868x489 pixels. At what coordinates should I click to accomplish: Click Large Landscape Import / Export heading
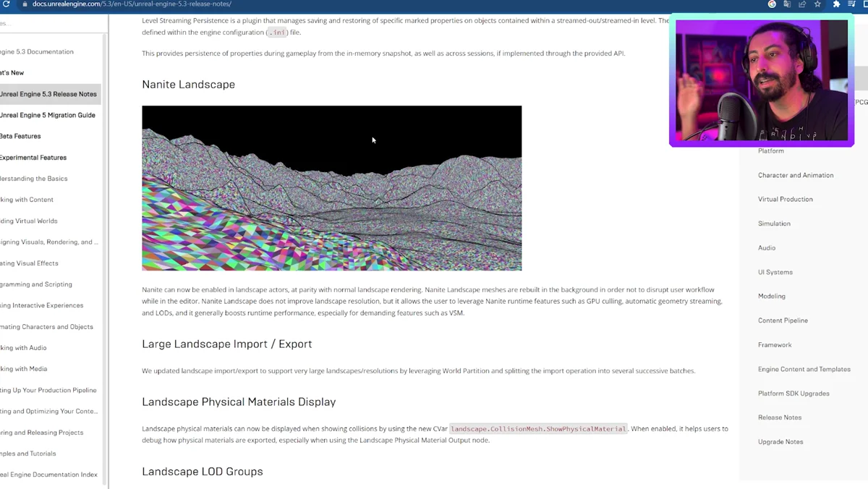tap(226, 344)
